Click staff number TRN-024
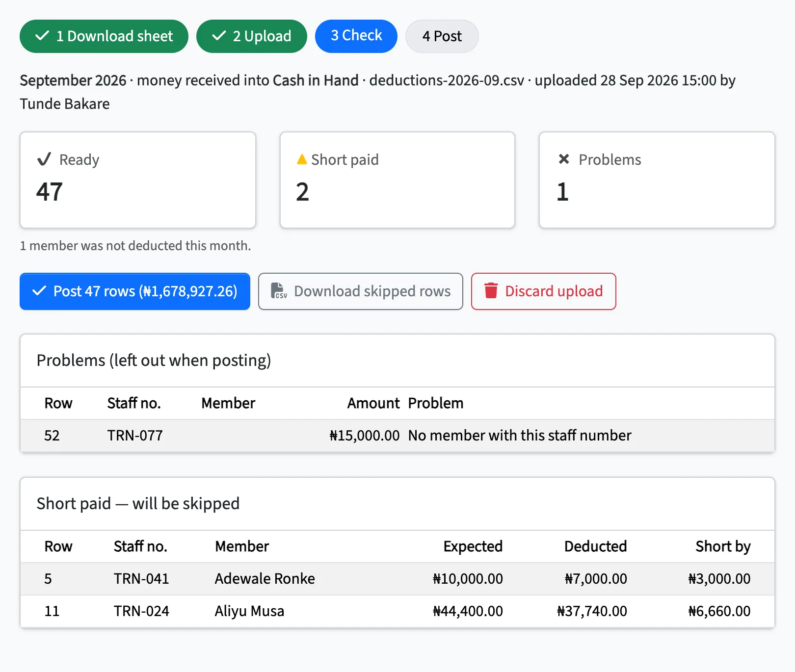Image resolution: width=795 pixels, height=672 pixels. (x=141, y=611)
